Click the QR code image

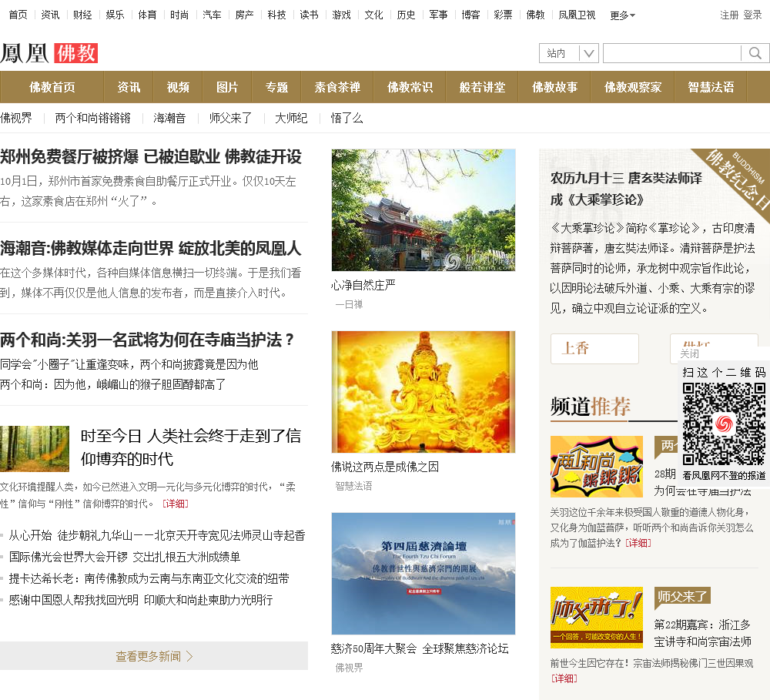tap(724, 424)
